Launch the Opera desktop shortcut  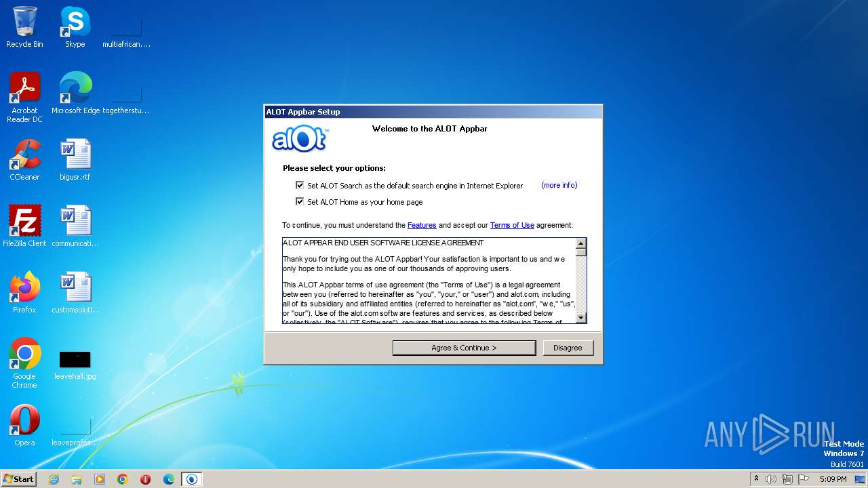(24, 426)
